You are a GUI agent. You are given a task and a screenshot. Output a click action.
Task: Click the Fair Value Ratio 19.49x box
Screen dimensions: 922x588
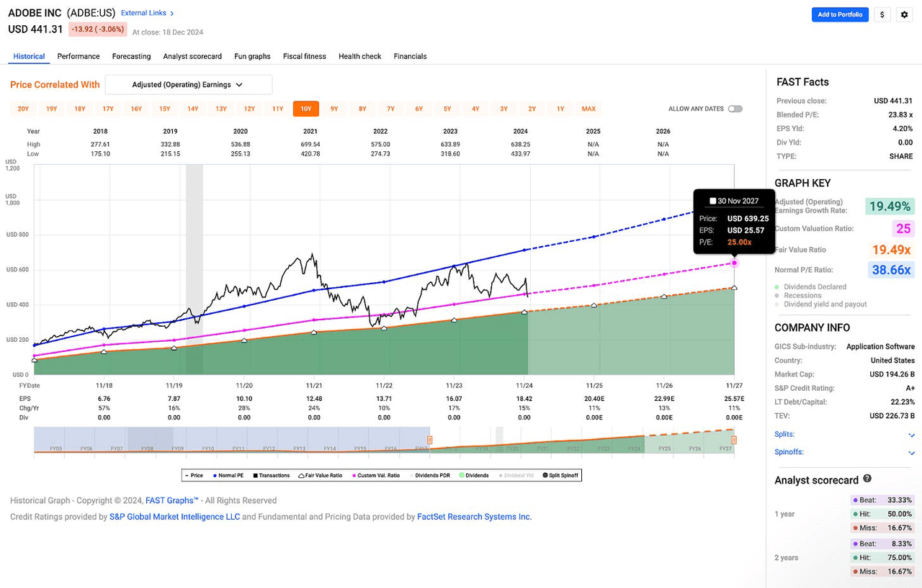891,249
